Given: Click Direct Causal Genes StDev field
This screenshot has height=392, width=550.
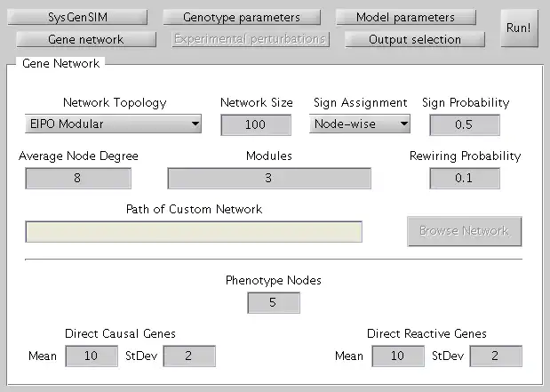Looking at the screenshot, I should [189, 356].
